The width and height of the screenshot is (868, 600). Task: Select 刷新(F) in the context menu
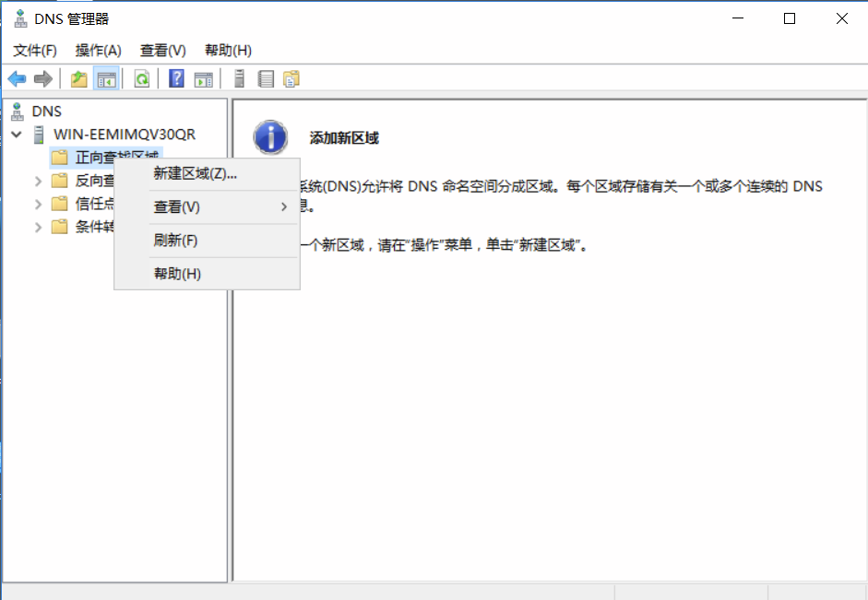[x=207, y=241]
